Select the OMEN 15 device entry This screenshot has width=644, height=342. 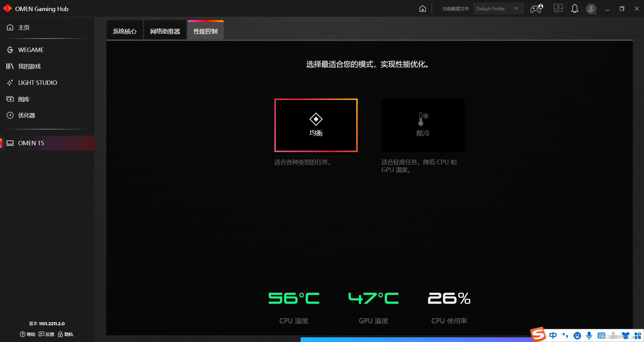point(47,143)
